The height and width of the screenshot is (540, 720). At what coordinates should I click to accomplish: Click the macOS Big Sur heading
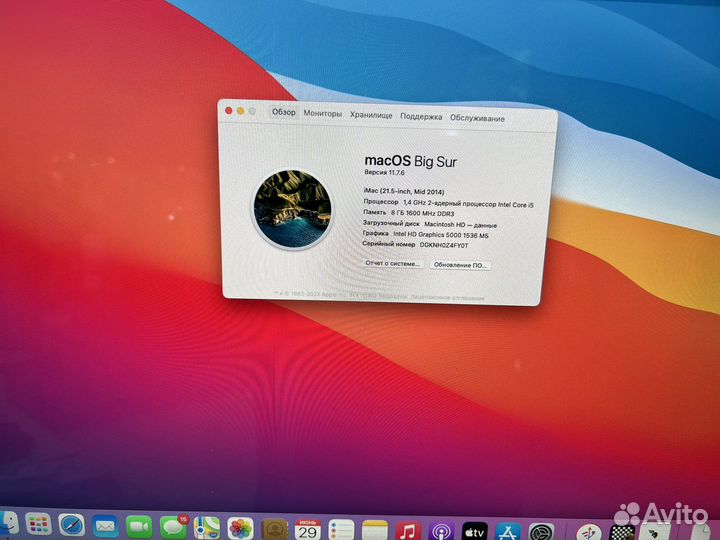[x=411, y=161]
